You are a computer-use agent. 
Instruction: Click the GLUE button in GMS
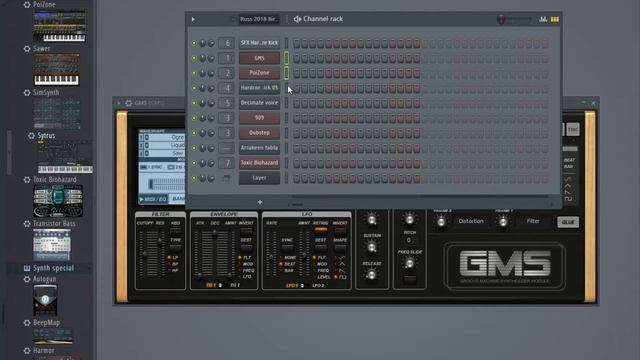[568, 222]
